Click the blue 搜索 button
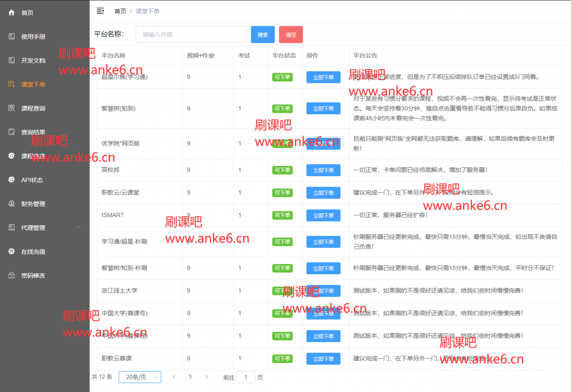The height and width of the screenshot is (392, 571). coord(263,35)
